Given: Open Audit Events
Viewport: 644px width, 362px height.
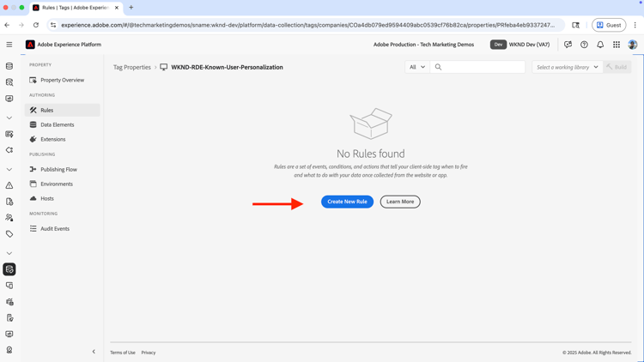Looking at the screenshot, I should coord(63,229).
